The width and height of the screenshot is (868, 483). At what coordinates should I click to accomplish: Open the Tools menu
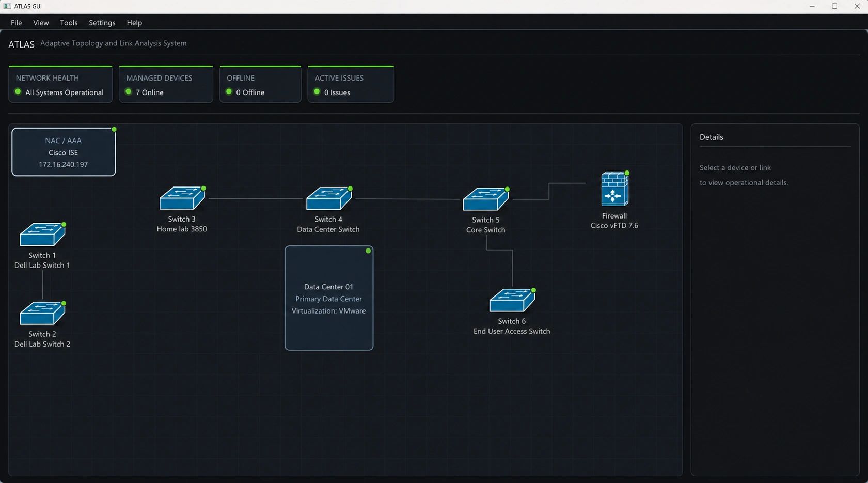tap(69, 23)
